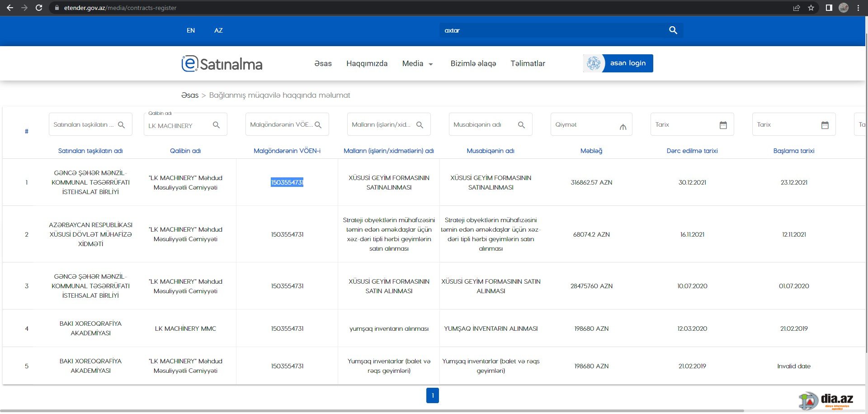Click search icon in Müsabiqənin adı filter
Screen dimensions: 868x414
coord(521,125)
